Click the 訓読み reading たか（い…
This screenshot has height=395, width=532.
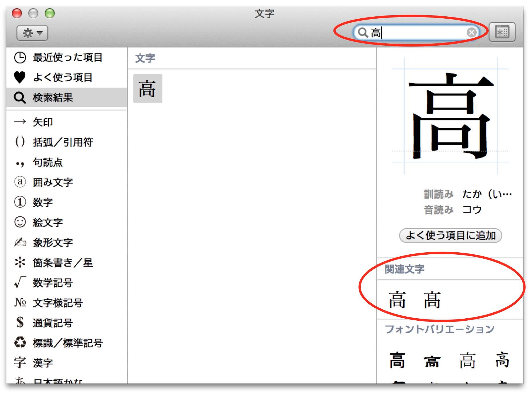(487, 194)
